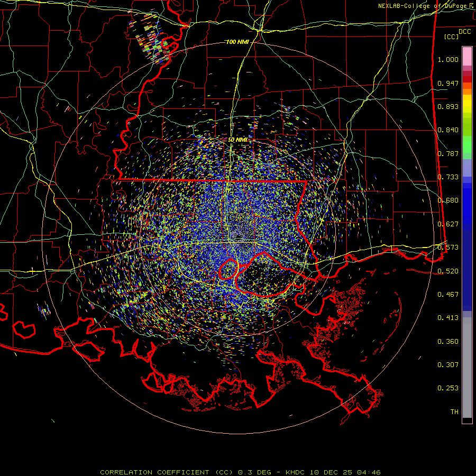476x476 pixels.
Task: Click CORRELATION COEFFICIENT in the bottom caption
Action: 154,472
